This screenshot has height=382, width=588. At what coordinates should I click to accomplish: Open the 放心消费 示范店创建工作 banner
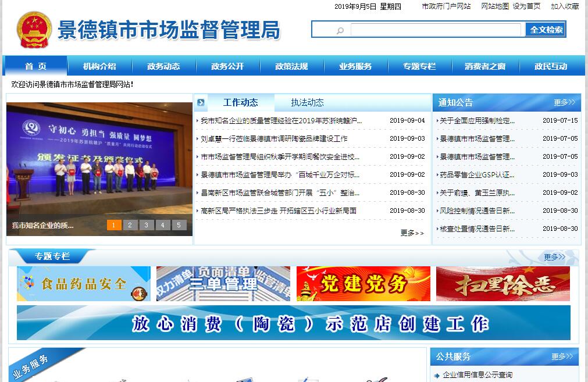[294, 323]
